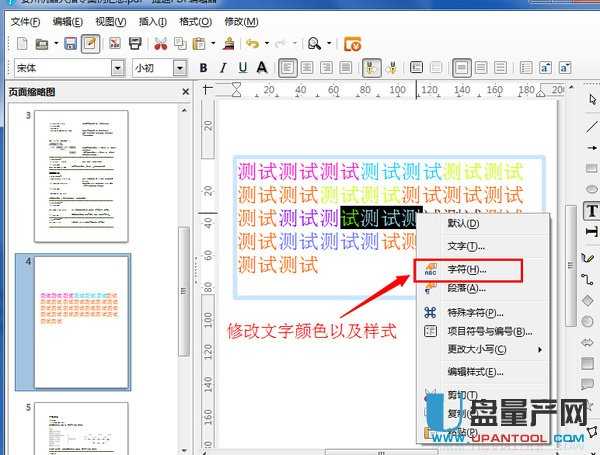
Task: Close the 页面缩略图 panel
Action: pyautogui.click(x=185, y=92)
